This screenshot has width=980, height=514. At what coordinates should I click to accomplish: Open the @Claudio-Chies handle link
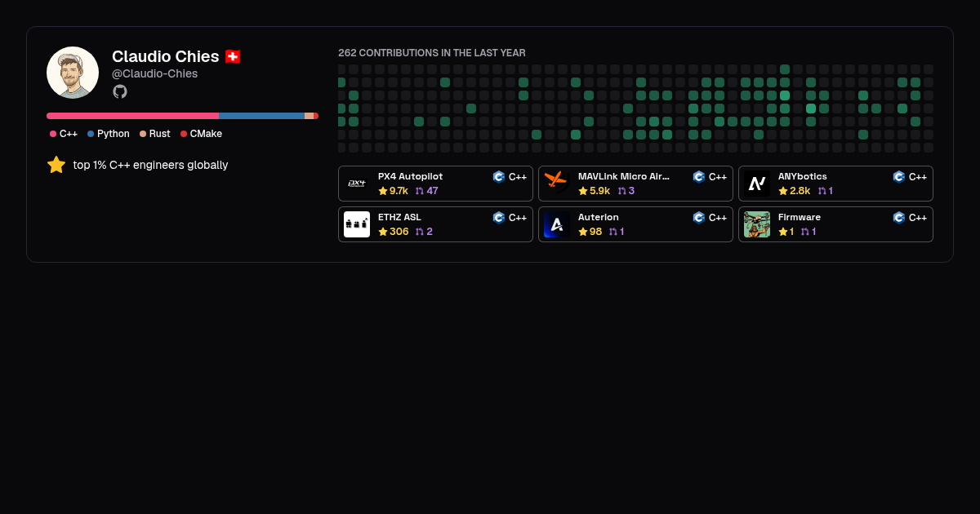tap(155, 74)
